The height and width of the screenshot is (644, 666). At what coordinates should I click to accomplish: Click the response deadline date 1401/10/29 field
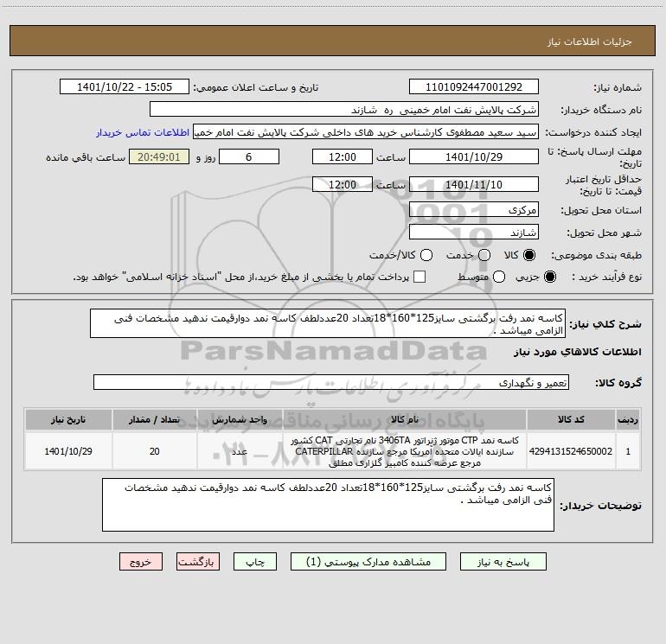click(x=474, y=156)
